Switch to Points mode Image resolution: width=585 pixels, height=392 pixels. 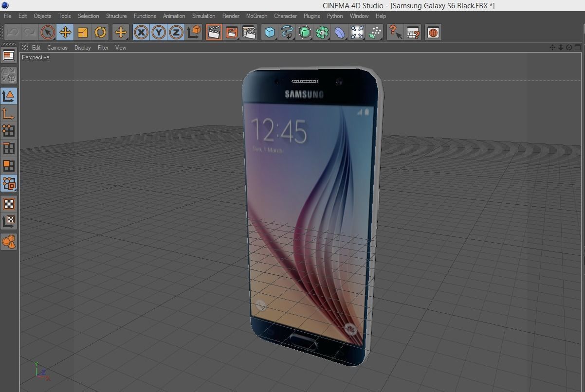coord(9,130)
